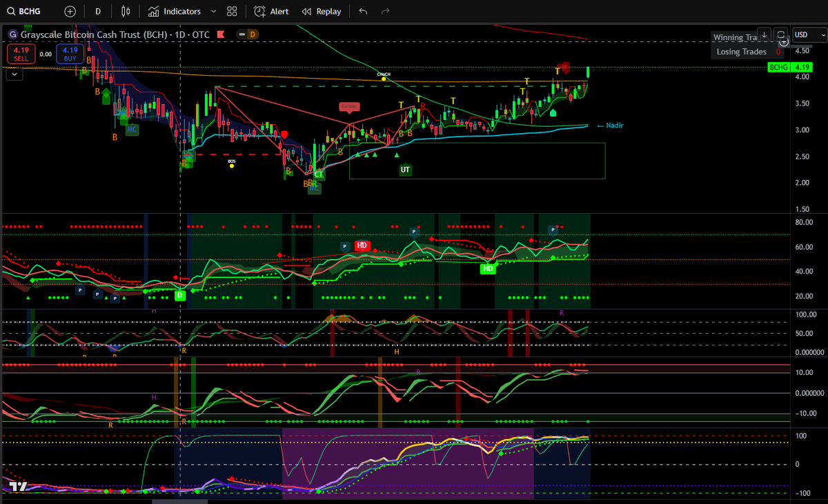Viewport: 828px width, 504px height.
Task: Click the 4.50 price scale value
Action: tap(802, 51)
